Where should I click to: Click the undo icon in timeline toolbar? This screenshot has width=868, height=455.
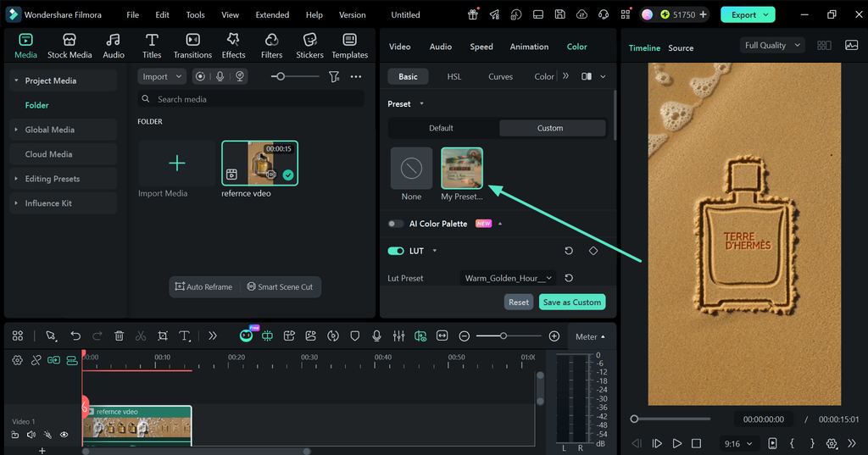point(75,336)
